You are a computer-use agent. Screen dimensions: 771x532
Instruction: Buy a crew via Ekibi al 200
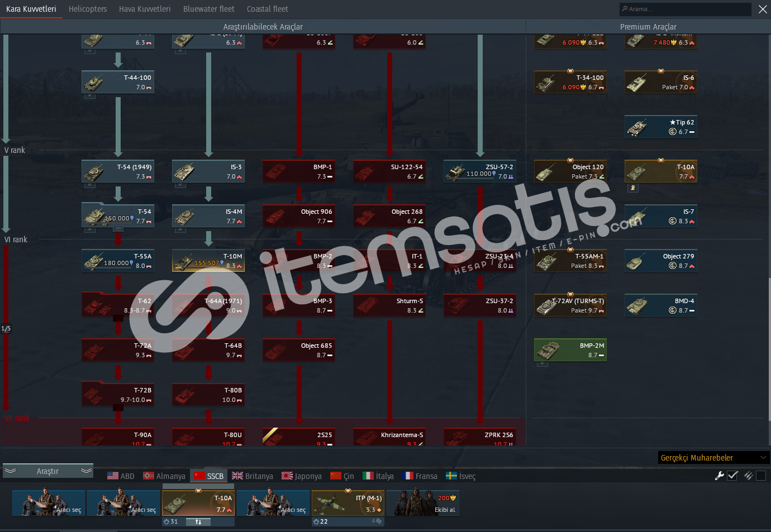[x=423, y=503]
